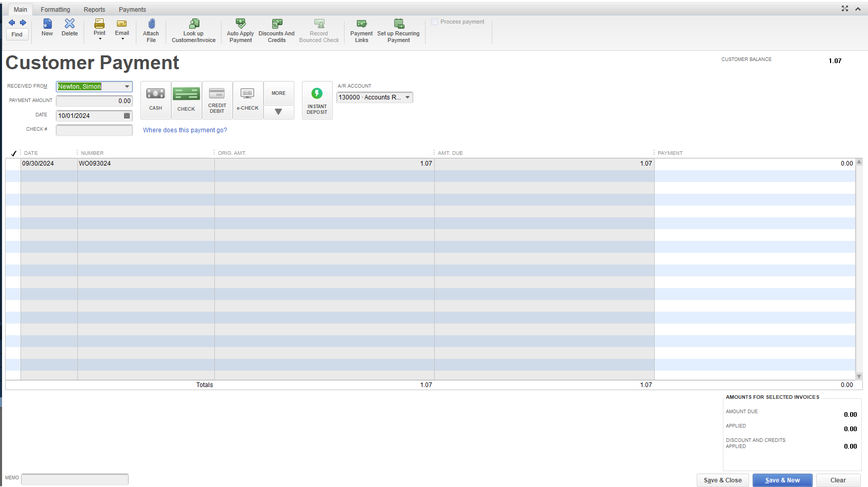Open the More payment methods arrow

tap(278, 112)
